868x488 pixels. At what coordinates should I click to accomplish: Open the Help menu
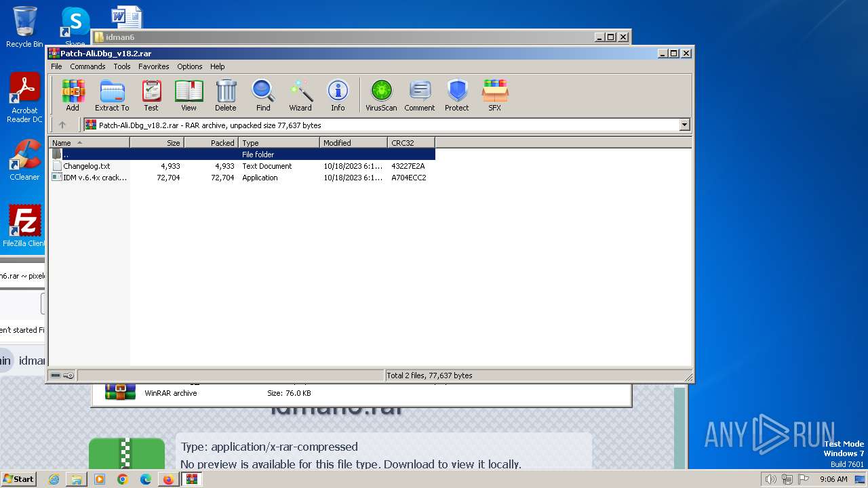point(218,66)
